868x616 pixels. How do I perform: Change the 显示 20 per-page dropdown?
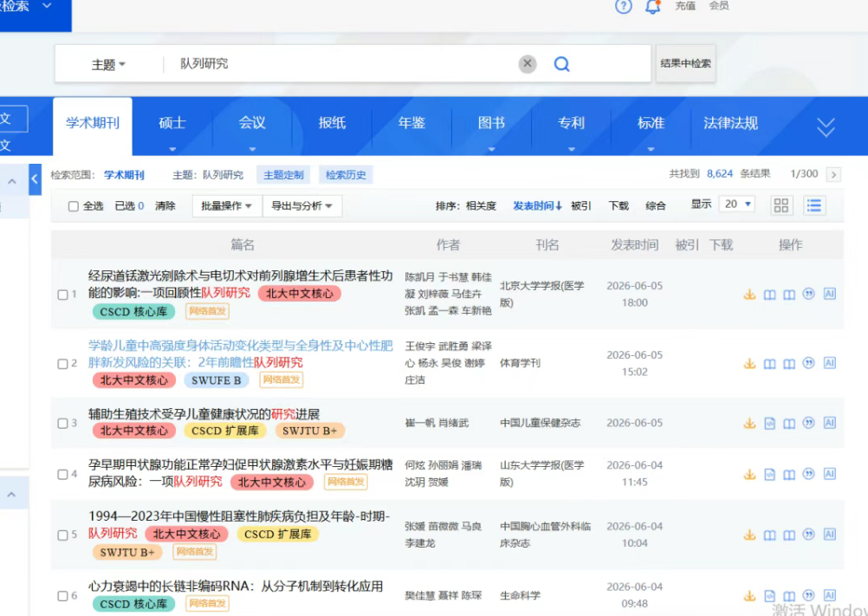pyautogui.click(x=737, y=204)
